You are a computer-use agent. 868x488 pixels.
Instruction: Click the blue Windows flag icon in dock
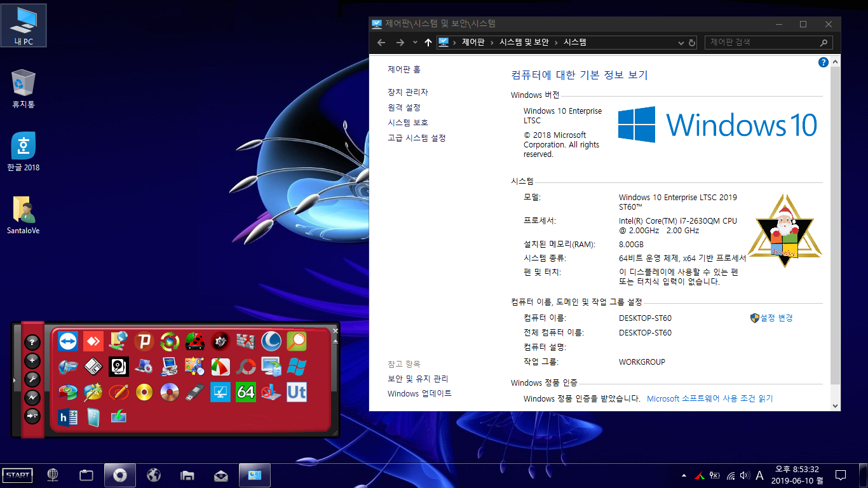pyautogui.click(x=297, y=367)
